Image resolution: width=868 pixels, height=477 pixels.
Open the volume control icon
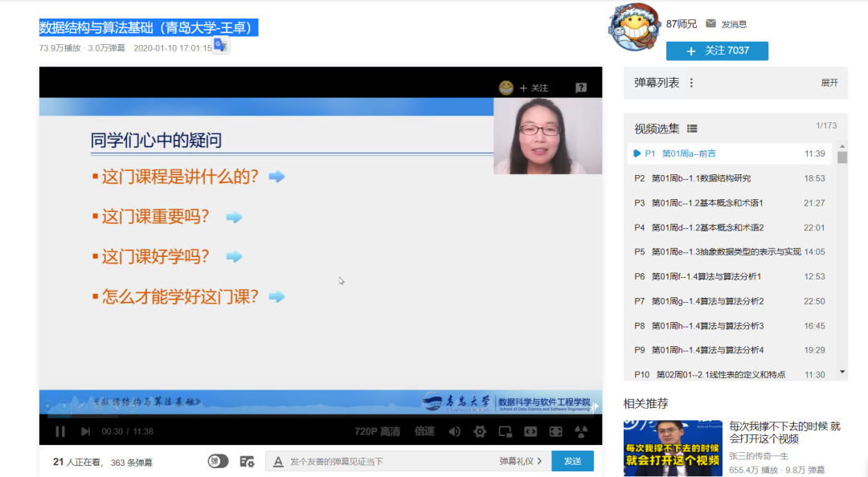tap(454, 431)
